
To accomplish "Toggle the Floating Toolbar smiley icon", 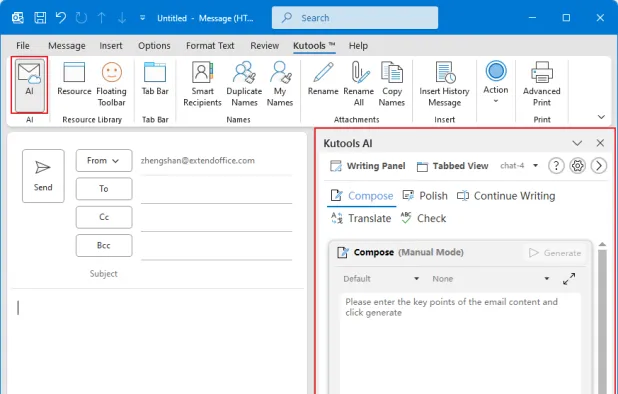I will [x=112, y=72].
